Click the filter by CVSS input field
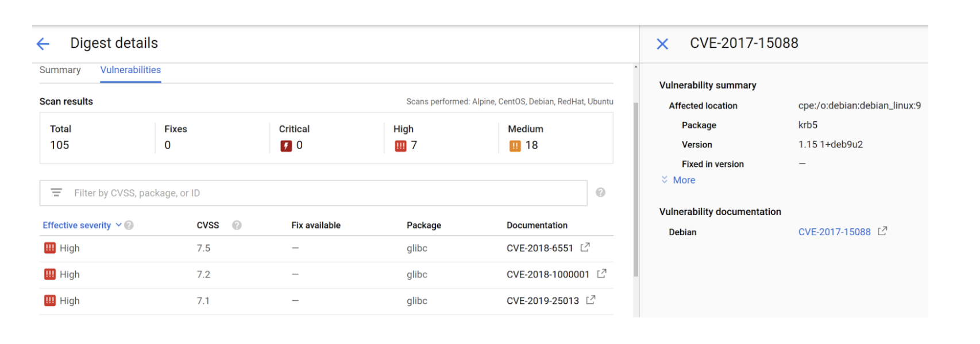980x344 pixels. pos(322,193)
